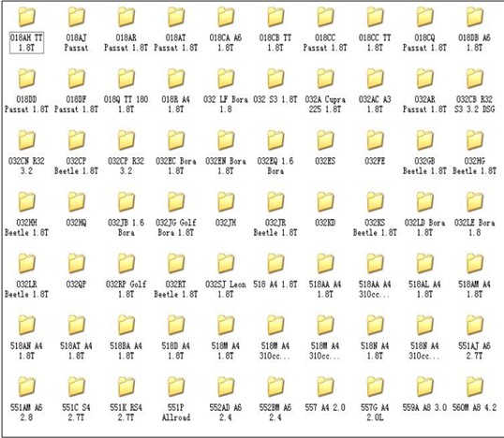
Task: Select the 032CP R32 3.2 folder icon
Action: pos(126,140)
